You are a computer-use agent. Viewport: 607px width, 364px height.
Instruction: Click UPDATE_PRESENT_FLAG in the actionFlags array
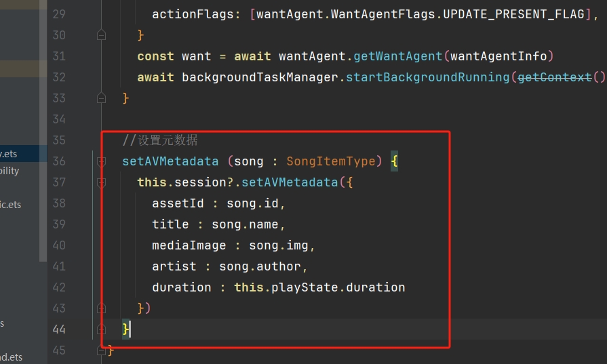513,14
